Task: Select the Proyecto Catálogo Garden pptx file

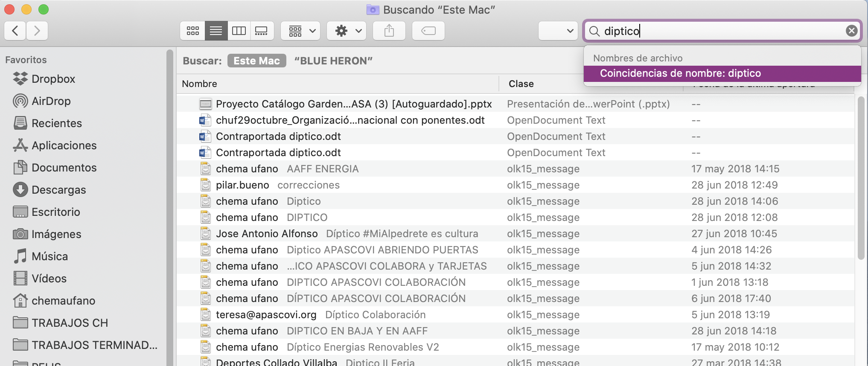Action: click(x=516, y=104)
